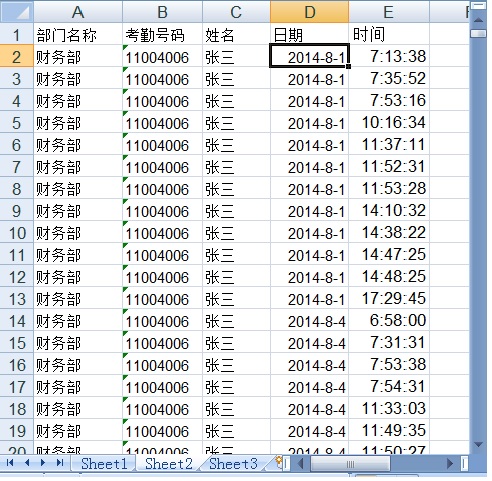Select time cell 11:53:28
Viewport: 492px width, 481px height.
point(389,188)
